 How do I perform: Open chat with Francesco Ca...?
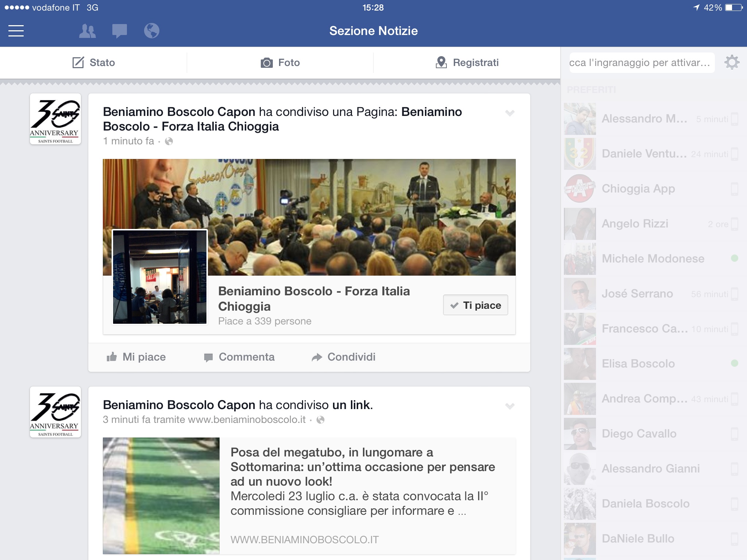[654, 329]
